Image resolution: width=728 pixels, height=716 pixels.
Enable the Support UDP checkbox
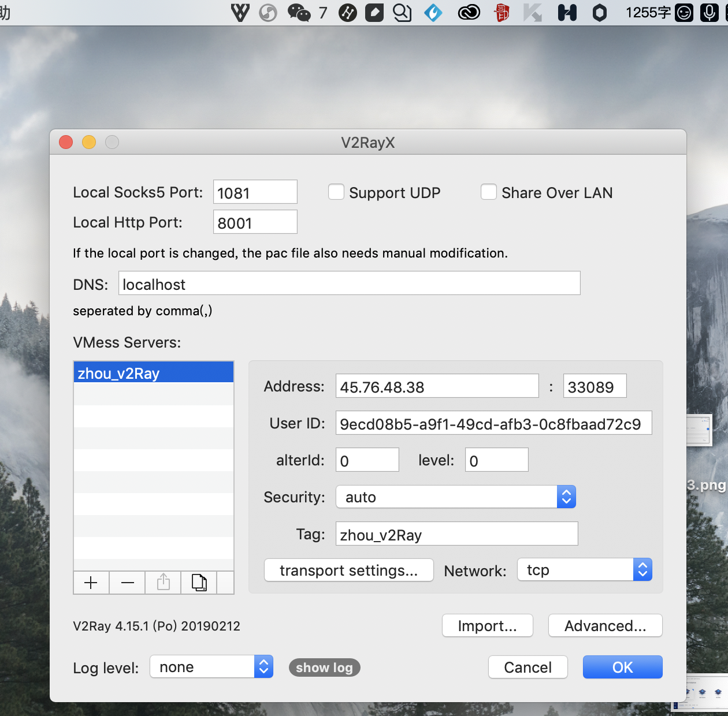[336, 192]
